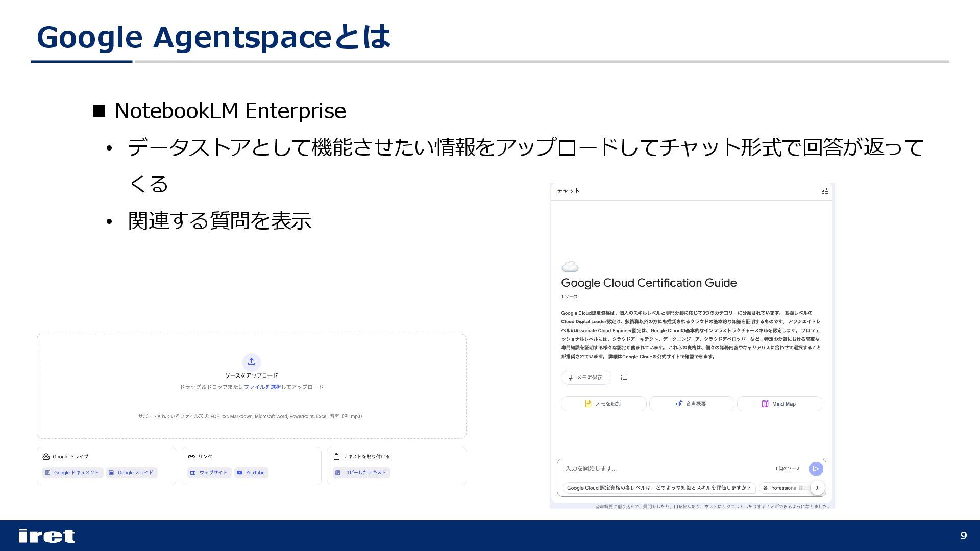Select the suggested Professional 認定 question chip

click(x=784, y=488)
